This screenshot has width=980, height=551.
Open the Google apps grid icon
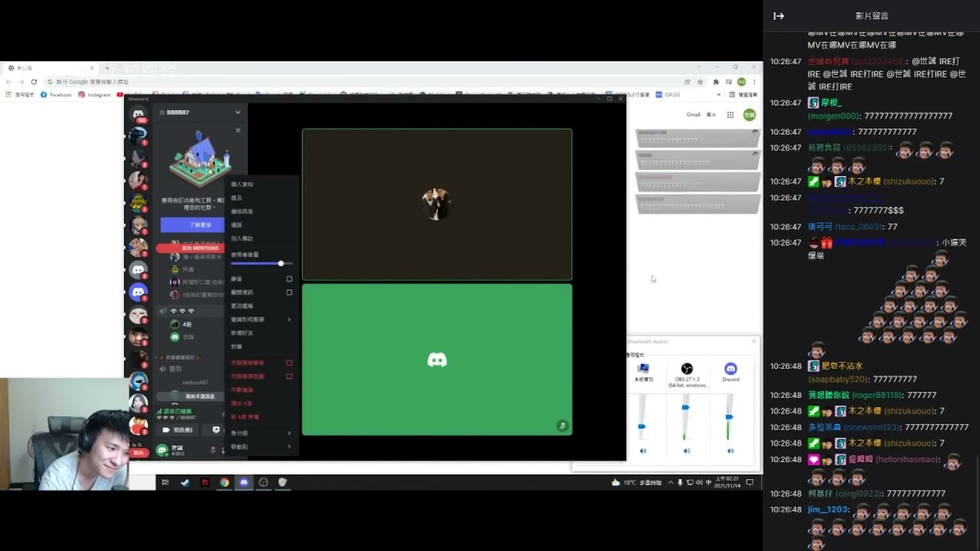pos(730,115)
